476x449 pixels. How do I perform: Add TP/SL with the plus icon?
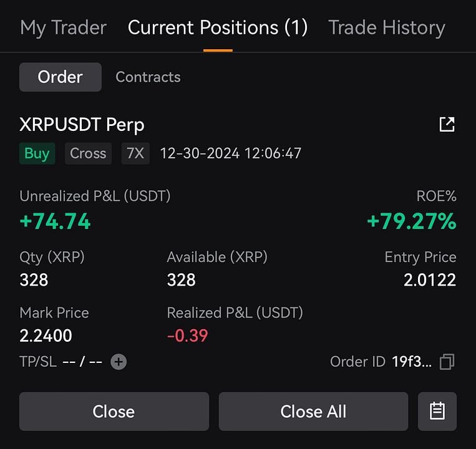pos(119,362)
